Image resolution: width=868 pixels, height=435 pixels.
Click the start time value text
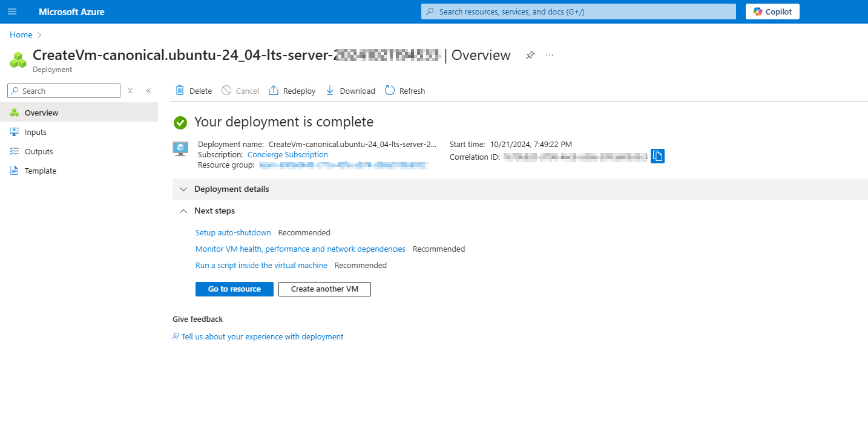(x=531, y=144)
